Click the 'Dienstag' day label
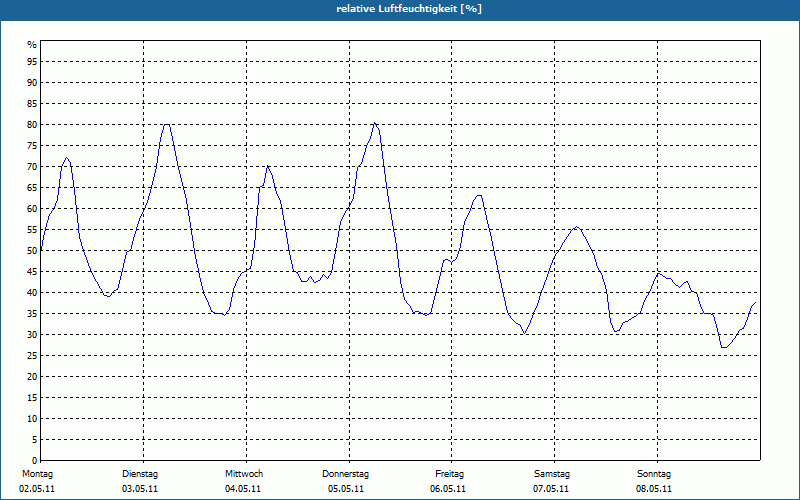The image size is (800, 500). pyautogui.click(x=140, y=474)
